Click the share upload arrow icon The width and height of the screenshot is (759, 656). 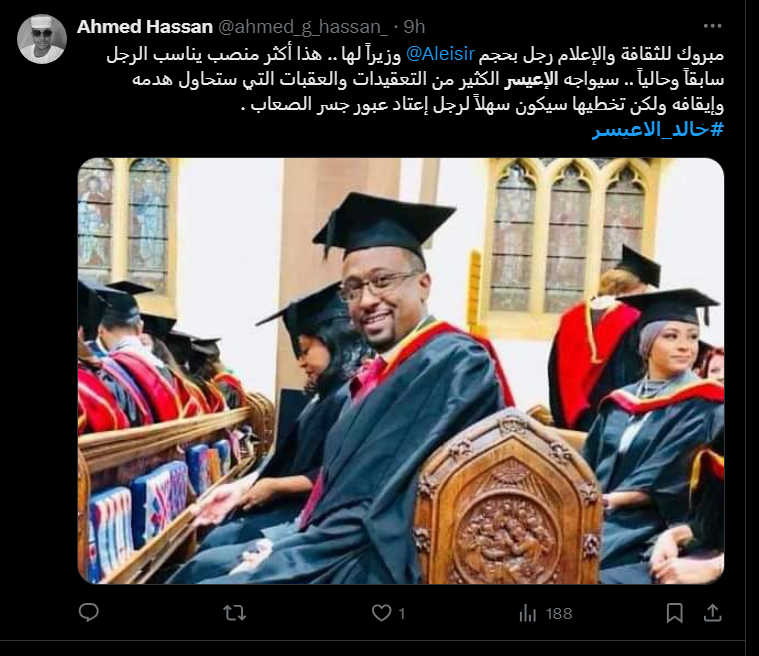point(713,613)
